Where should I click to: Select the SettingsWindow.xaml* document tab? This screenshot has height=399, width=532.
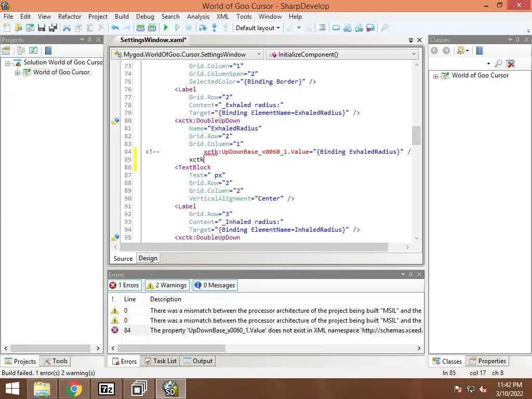[x=153, y=39]
